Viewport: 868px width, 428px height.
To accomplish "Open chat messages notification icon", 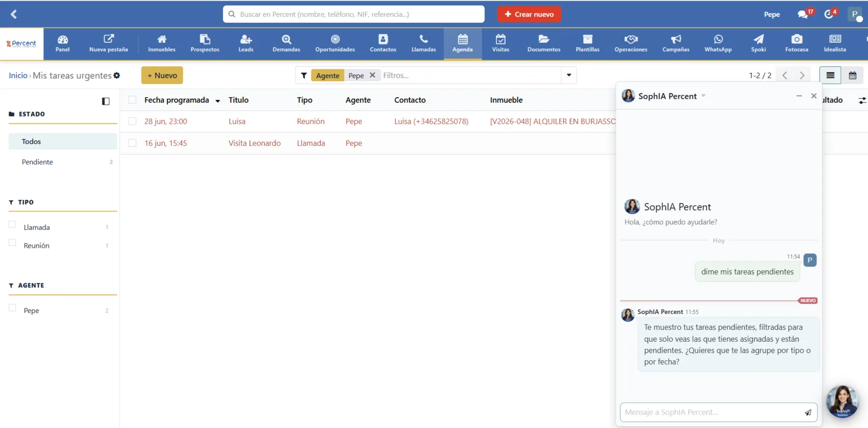I will [x=804, y=14].
